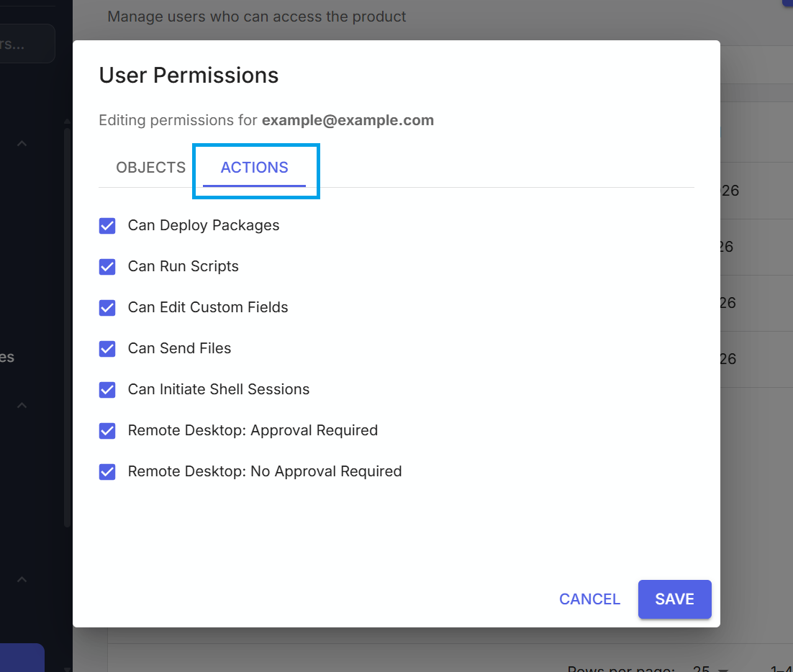Collapse the top sidebar section chevron
The height and width of the screenshot is (672, 793).
click(x=22, y=143)
